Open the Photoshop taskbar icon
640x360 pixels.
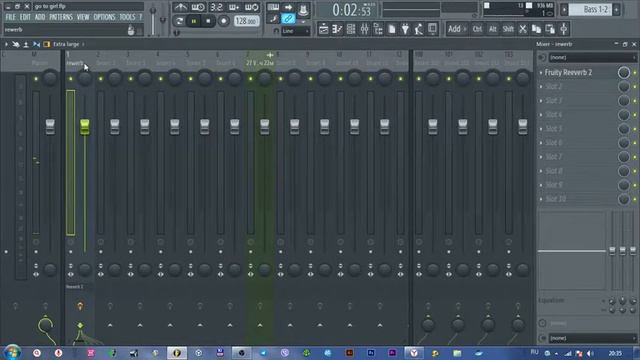pyautogui.click(x=371, y=353)
